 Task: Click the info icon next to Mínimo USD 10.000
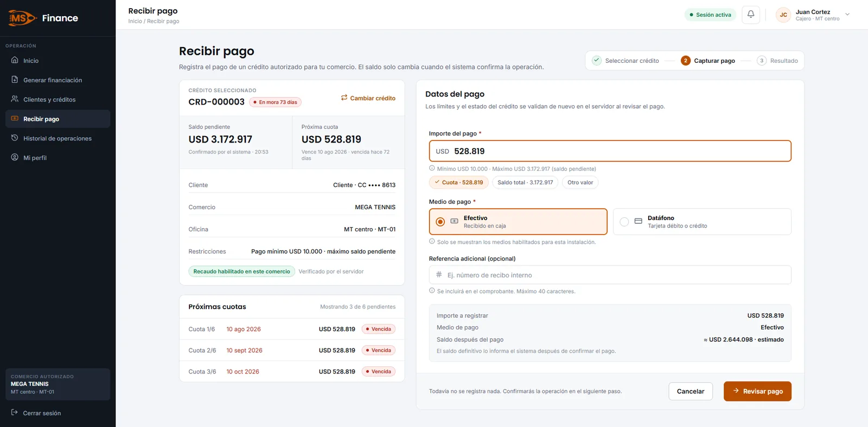pyautogui.click(x=432, y=168)
